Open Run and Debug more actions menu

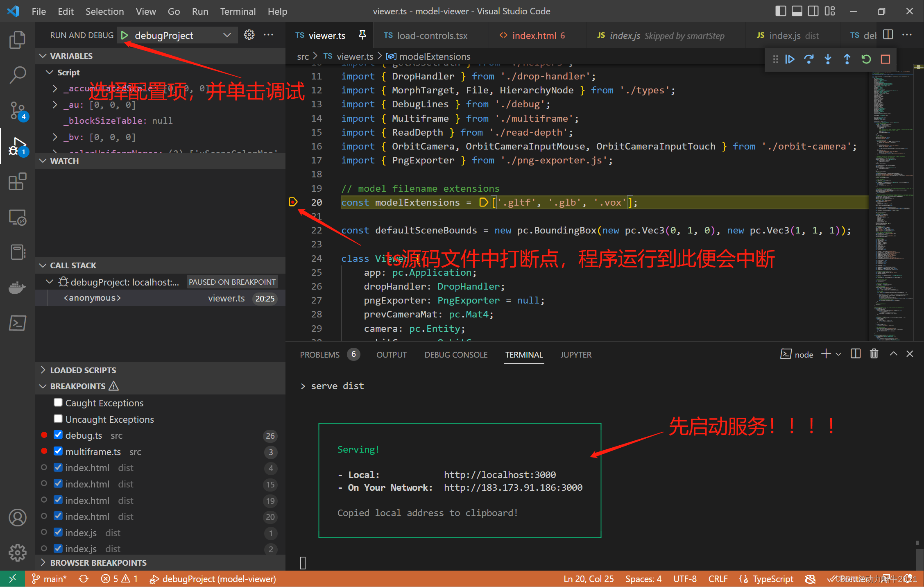coord(269,35)
